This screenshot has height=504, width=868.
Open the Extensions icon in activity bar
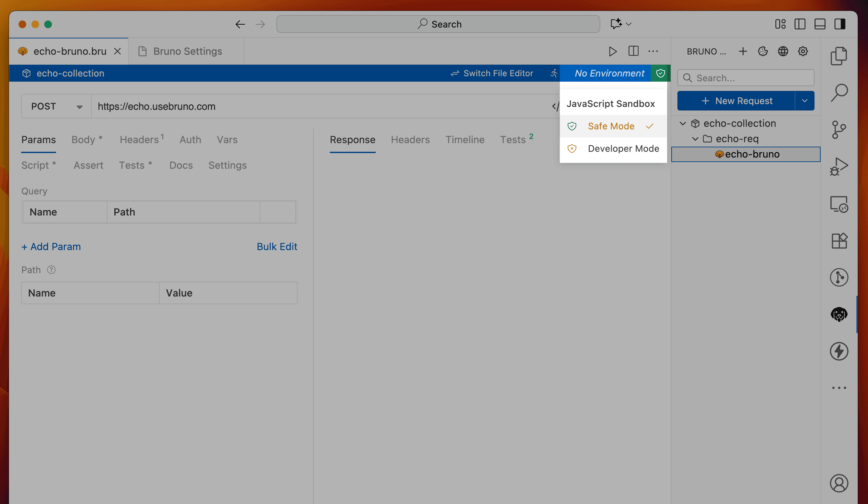point(839,241)
